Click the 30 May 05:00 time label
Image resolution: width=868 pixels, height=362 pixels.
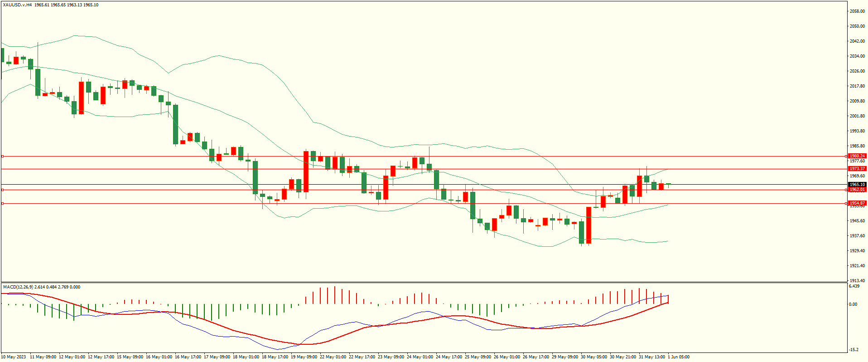click(593, 357)
